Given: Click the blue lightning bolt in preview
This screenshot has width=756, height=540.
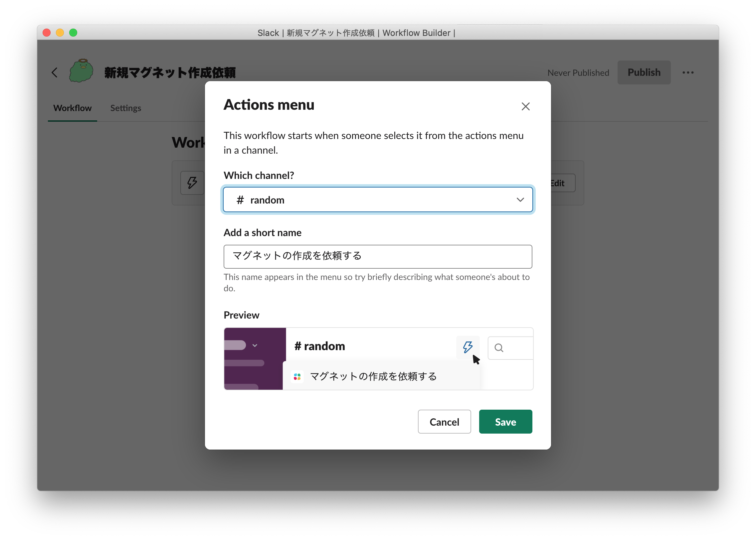Looking at the screenshot, I should click(468, 347).
